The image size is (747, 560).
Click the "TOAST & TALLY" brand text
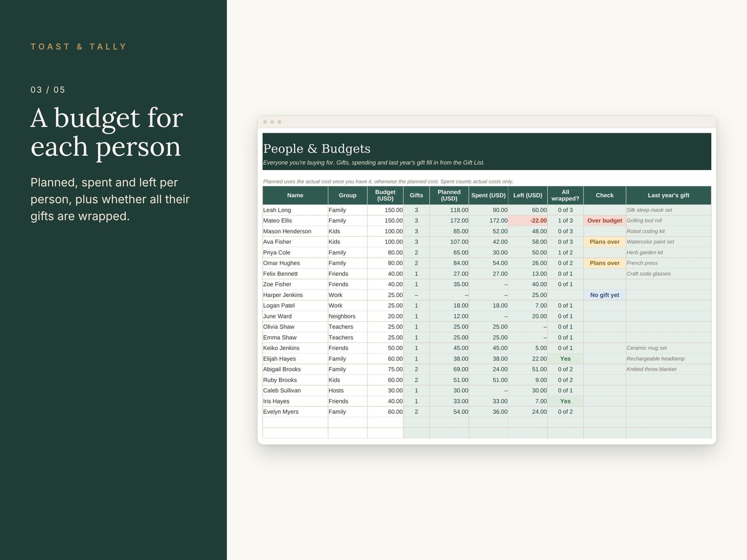78,47
